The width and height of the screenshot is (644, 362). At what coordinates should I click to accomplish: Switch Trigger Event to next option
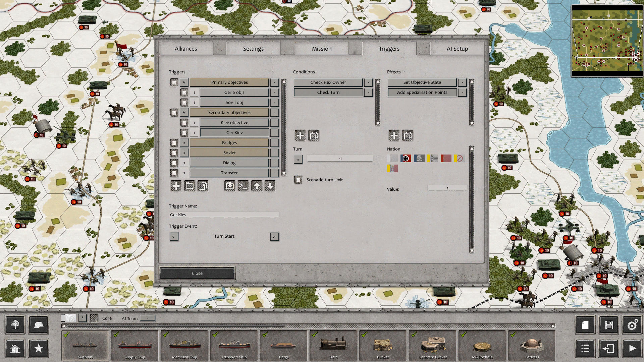tap(274, 237)
